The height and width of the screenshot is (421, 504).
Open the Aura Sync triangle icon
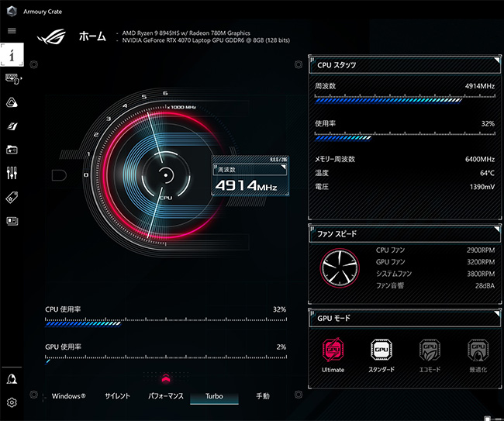click(x=12, y=102)
